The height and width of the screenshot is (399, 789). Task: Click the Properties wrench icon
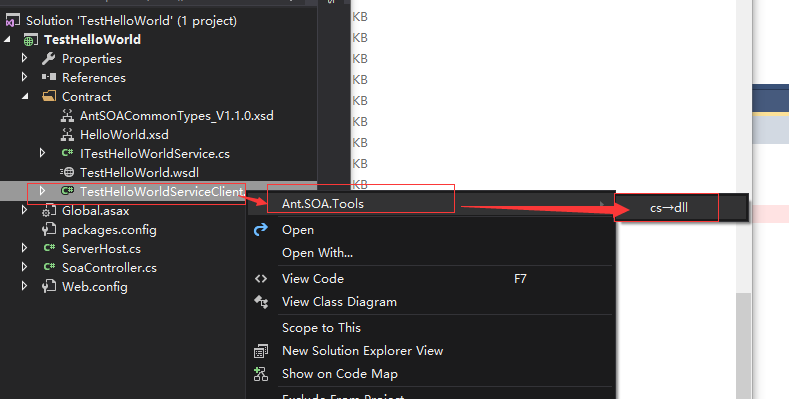click(49, 59)
